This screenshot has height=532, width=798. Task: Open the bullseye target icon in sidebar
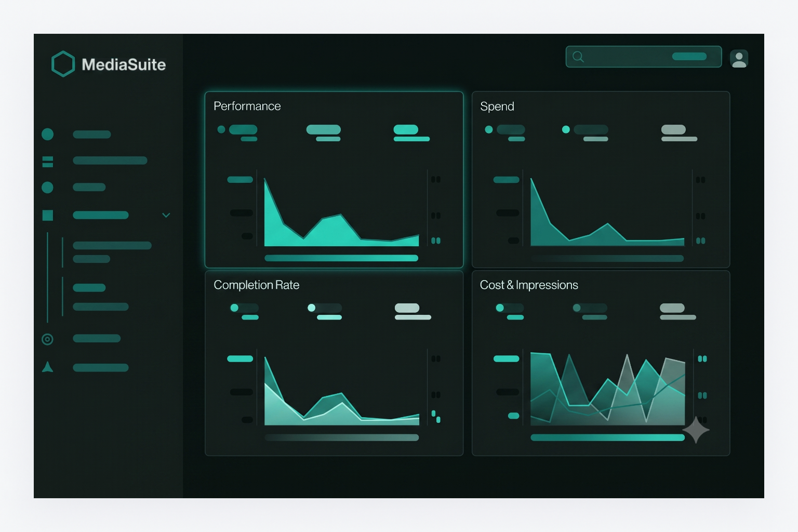tap(47, 339)
